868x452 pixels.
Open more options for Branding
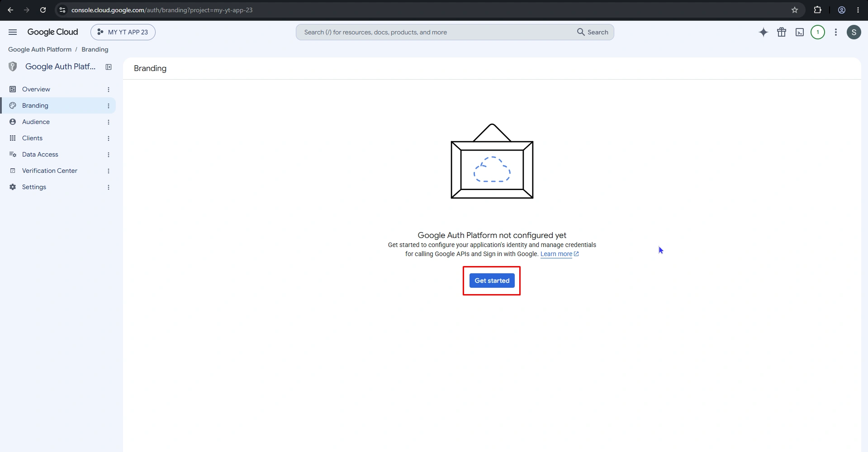(109, 106)
